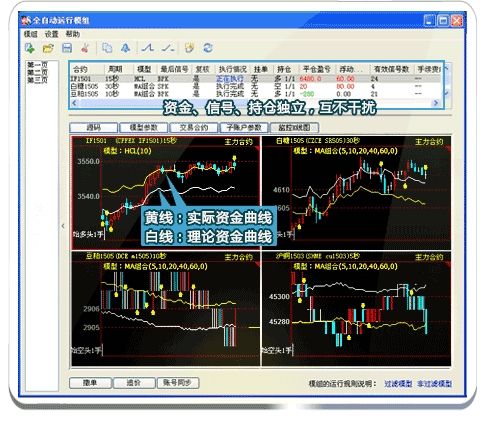Viewport: 490px width, 421px height.
Task: Click the notepad edit toolbar icon
Action: point(189,48)
